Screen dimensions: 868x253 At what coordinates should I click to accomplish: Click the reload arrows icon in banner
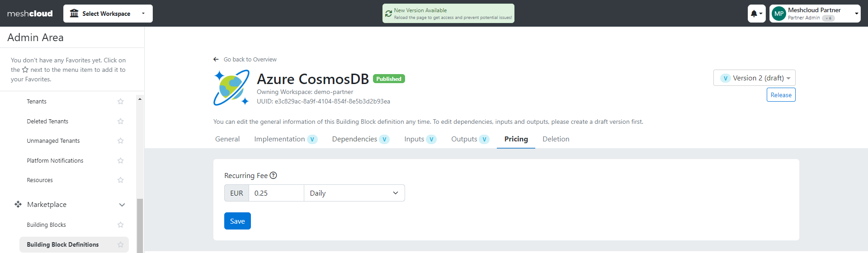[x=388, y=14]
